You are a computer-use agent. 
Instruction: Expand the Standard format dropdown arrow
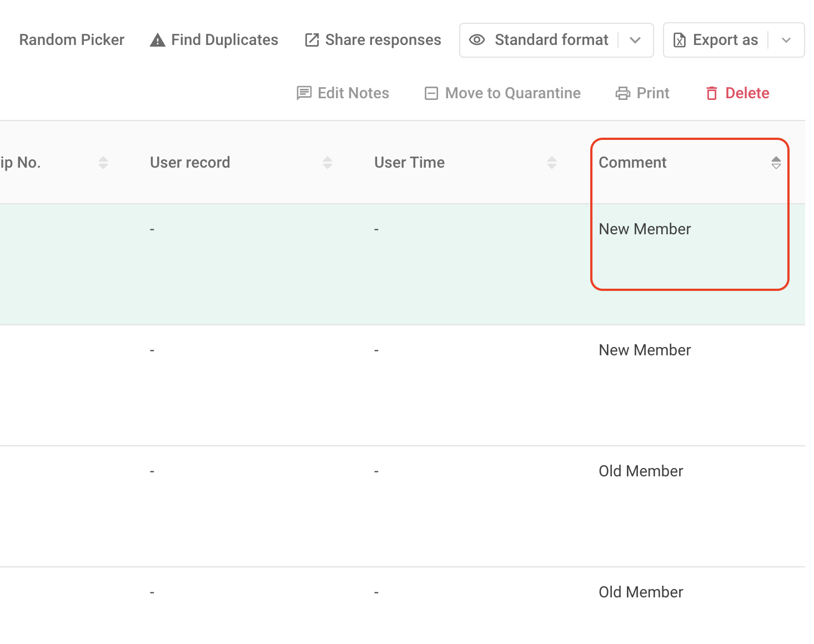point(636,40)
